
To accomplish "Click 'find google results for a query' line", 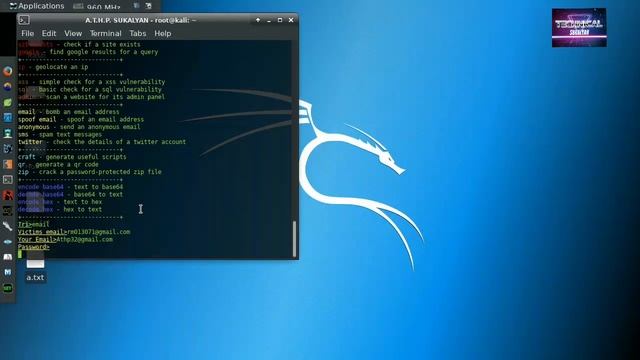I will 88,52.
